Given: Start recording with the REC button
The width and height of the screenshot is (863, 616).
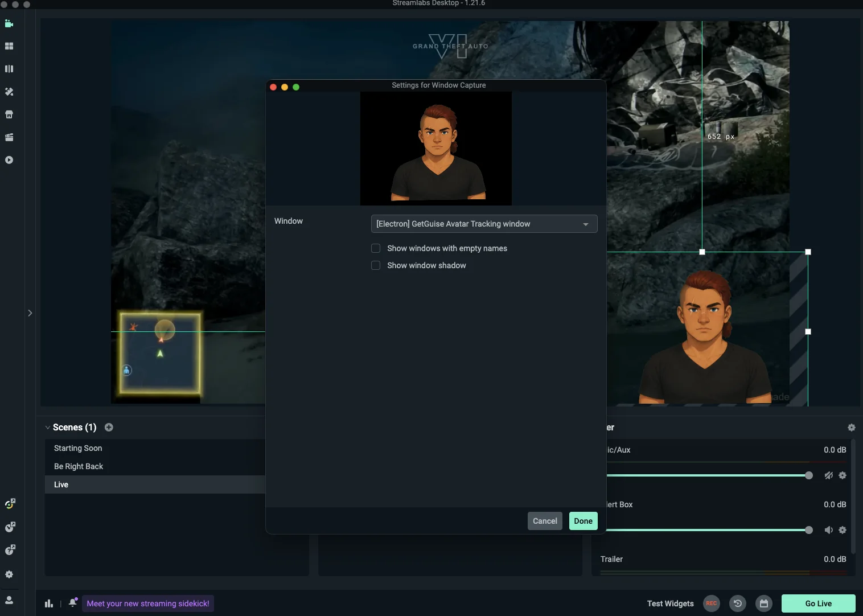Looking at the screenshot, I should [712, 603].
